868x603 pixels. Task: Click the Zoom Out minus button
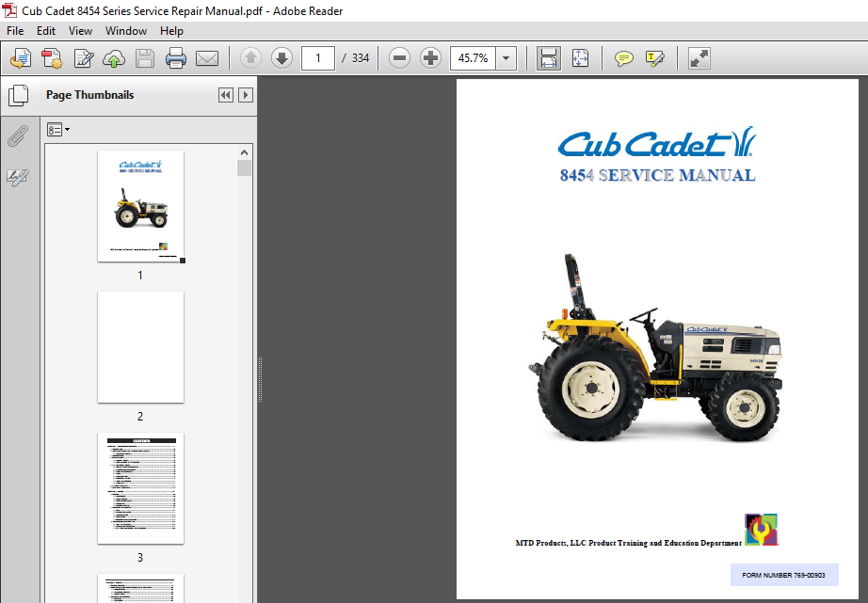[x=399, y=58]
